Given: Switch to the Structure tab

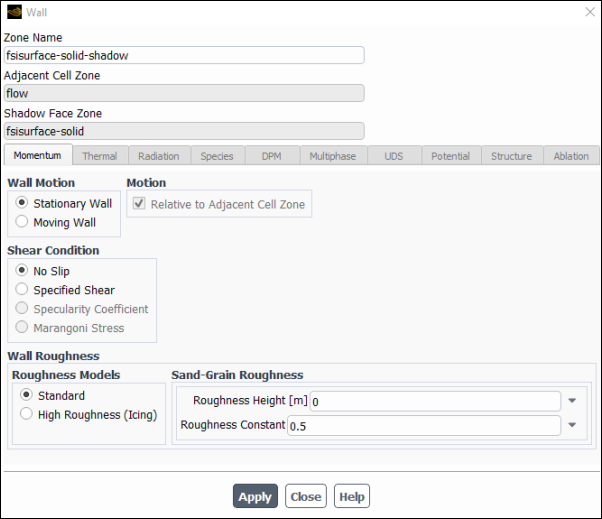Looking at the screenshot, I should pyautogui.click(x=512, y=156).
